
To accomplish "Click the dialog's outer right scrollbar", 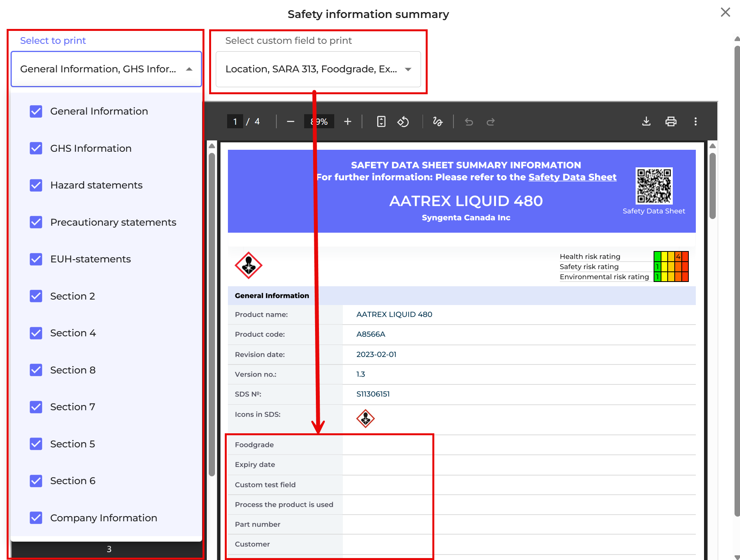I will point(737,282).
